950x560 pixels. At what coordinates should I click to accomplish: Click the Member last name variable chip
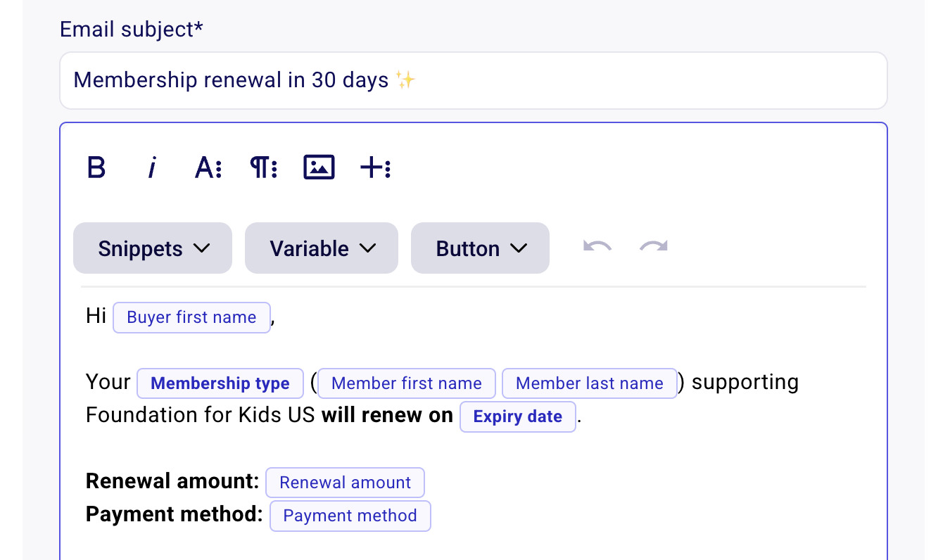(590, 383)
